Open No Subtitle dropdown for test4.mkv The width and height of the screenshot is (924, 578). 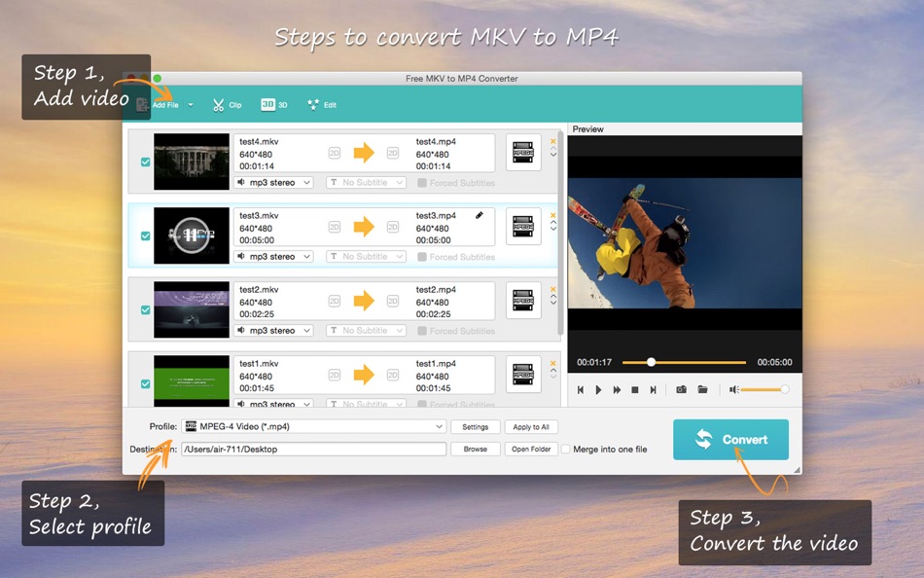point(366,183)
